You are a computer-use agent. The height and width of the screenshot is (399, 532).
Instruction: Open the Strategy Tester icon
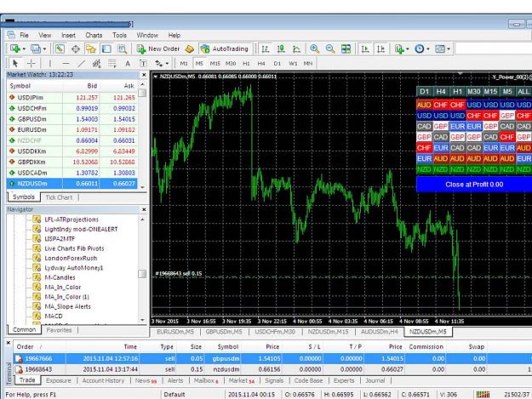point(122,48)
